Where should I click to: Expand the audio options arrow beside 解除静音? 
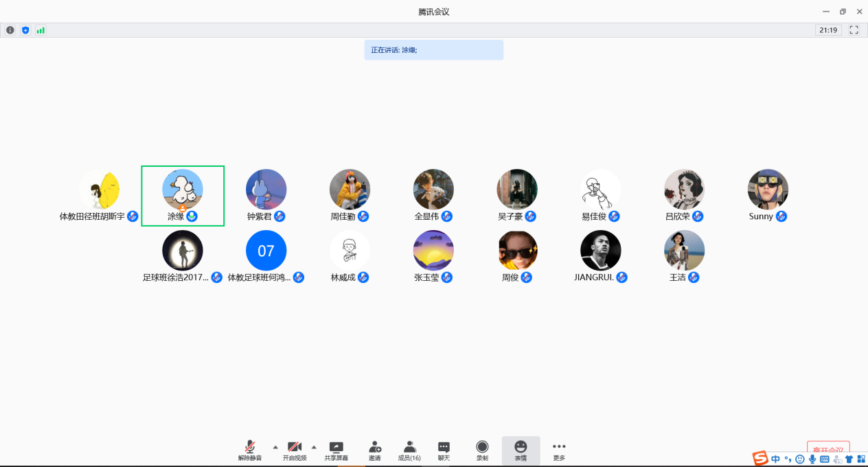tap(276, 446)
